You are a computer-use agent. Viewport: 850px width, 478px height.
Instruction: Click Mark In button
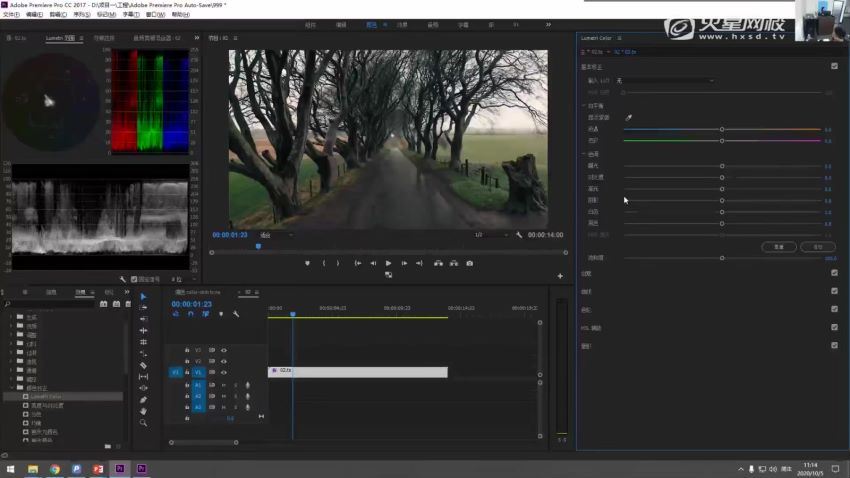(324, 263)
